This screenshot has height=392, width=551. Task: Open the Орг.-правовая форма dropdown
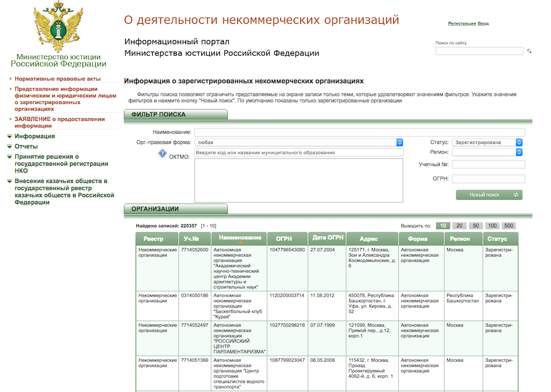coord(299,142)
